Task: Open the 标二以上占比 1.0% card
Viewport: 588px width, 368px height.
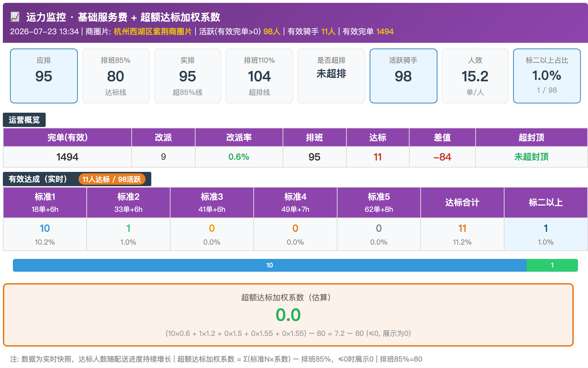Action: [547, 76]
